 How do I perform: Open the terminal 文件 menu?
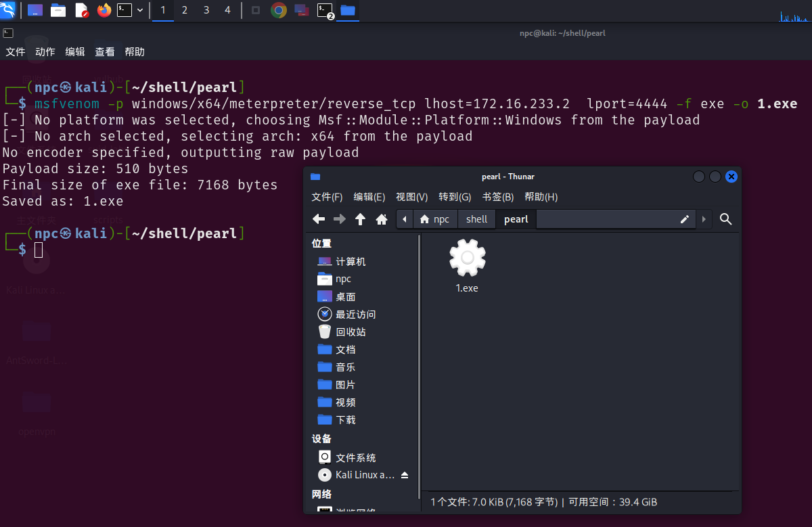(x=16, y=52)
